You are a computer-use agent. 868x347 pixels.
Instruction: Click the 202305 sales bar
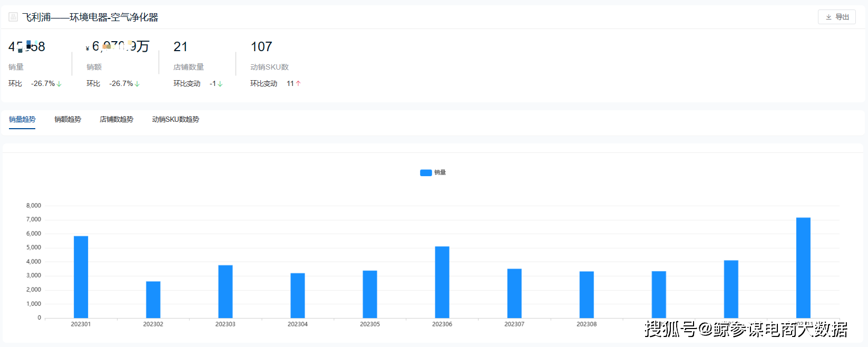point(370,294)
